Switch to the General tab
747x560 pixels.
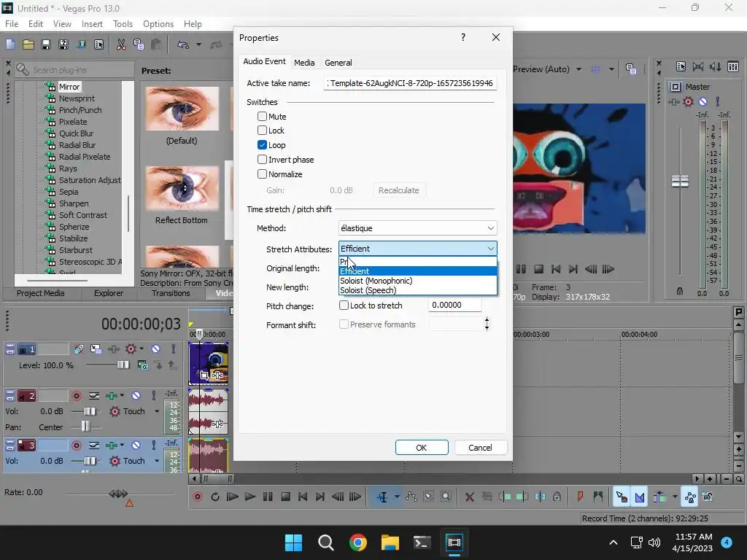[338, 63]
